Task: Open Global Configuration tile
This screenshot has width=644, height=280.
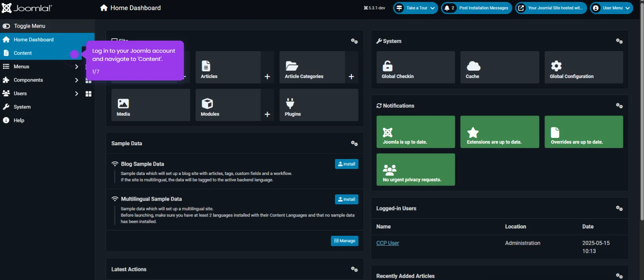Action: point(584,67)
